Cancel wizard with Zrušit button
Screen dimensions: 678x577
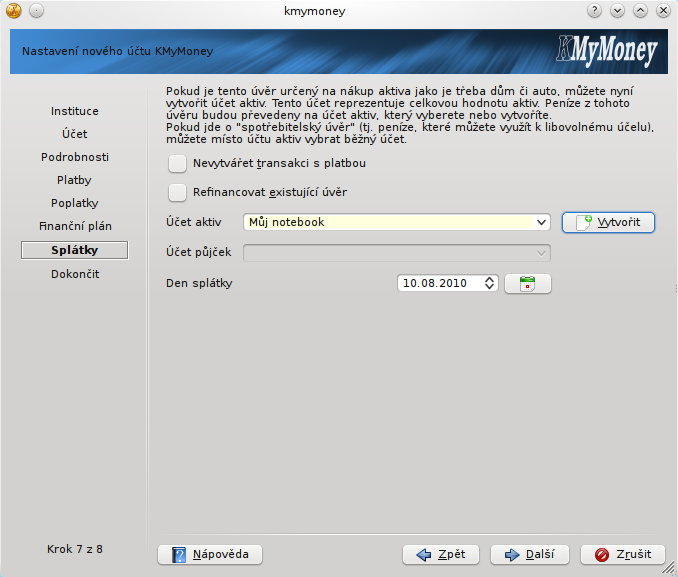click(623, 555)
